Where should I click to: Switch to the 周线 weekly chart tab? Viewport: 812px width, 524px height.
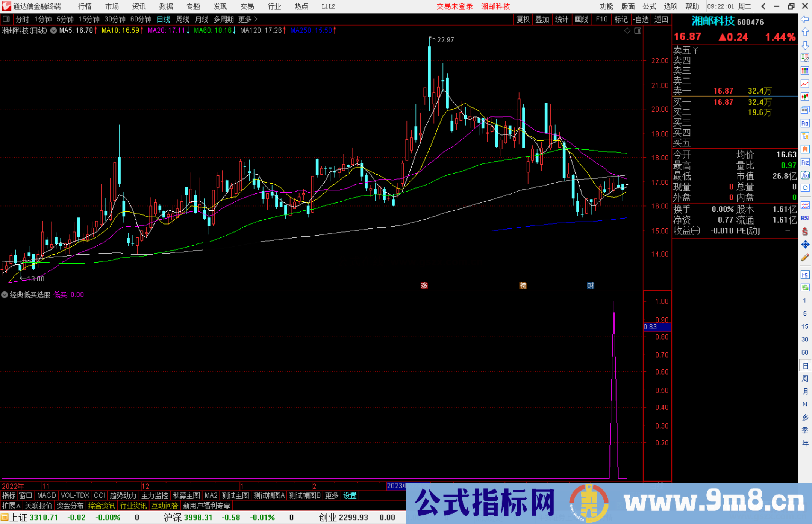pos(182,19)
